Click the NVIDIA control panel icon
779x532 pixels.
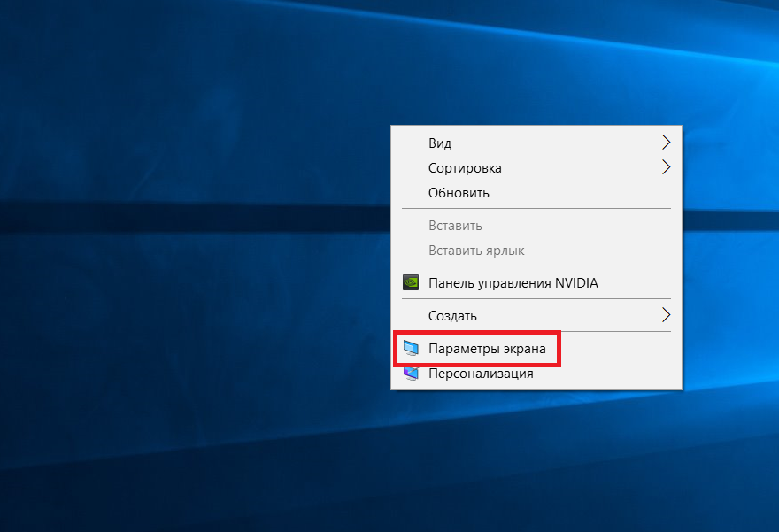click(411, 282)
